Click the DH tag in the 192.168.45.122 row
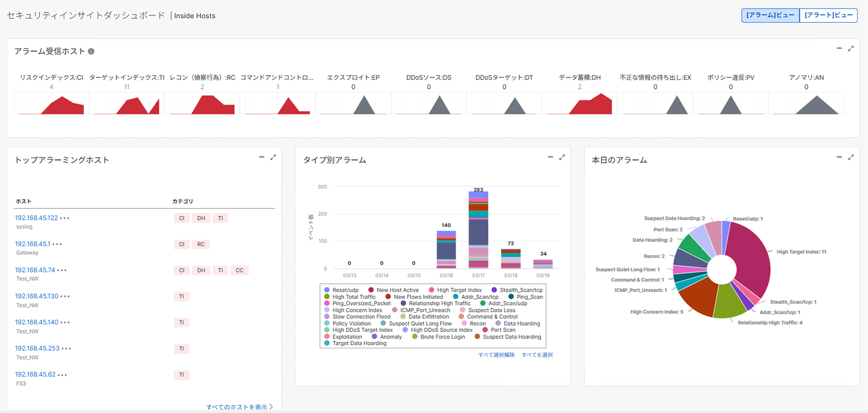 (201, 218)
